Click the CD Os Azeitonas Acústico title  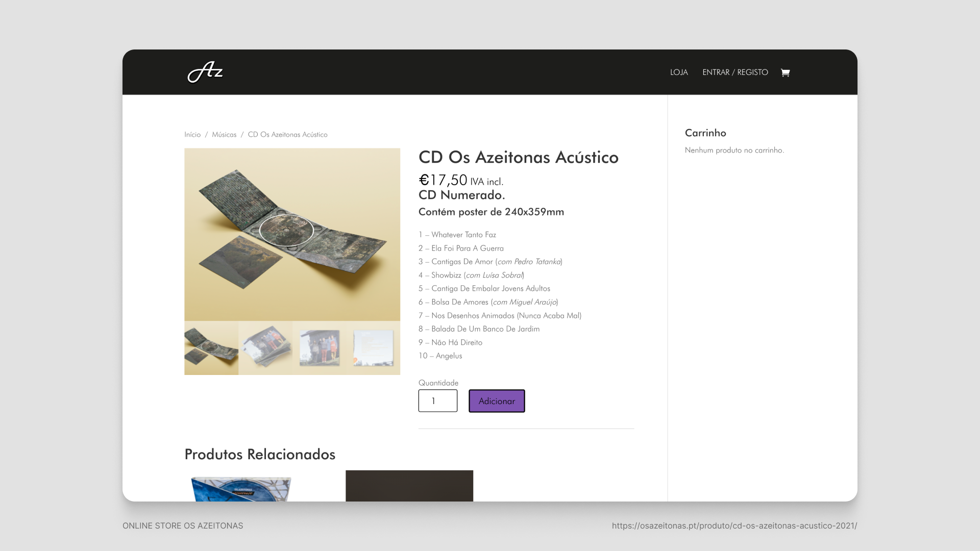(x=519, y=157)
